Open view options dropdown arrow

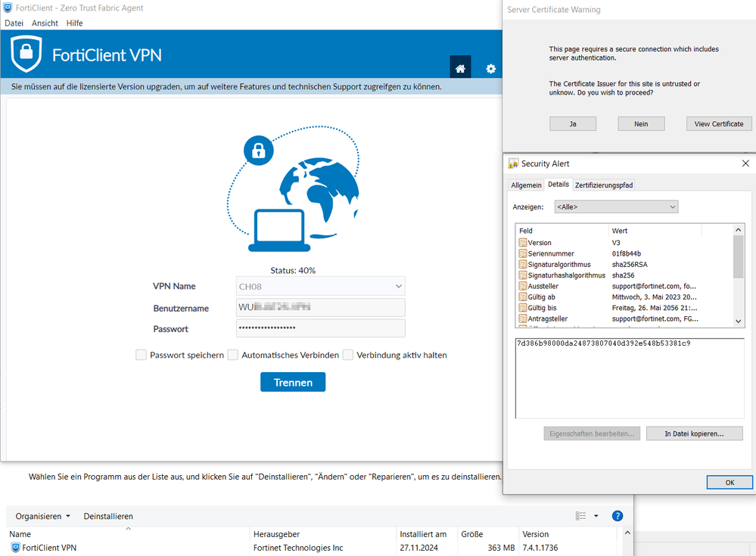point(596,516)
